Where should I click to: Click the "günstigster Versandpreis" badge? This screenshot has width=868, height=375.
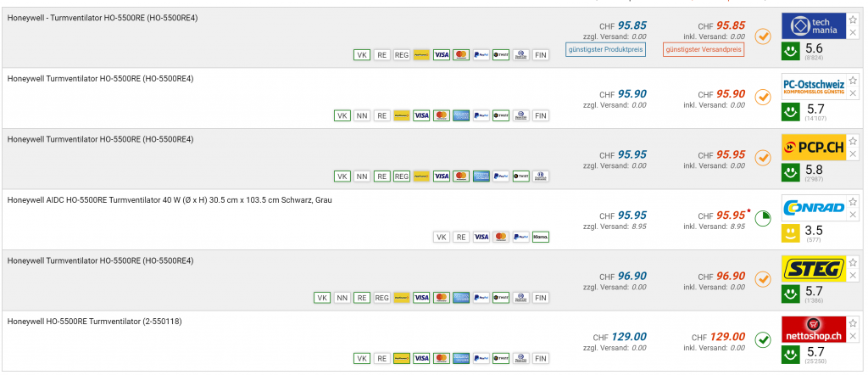tap(704, 50)
